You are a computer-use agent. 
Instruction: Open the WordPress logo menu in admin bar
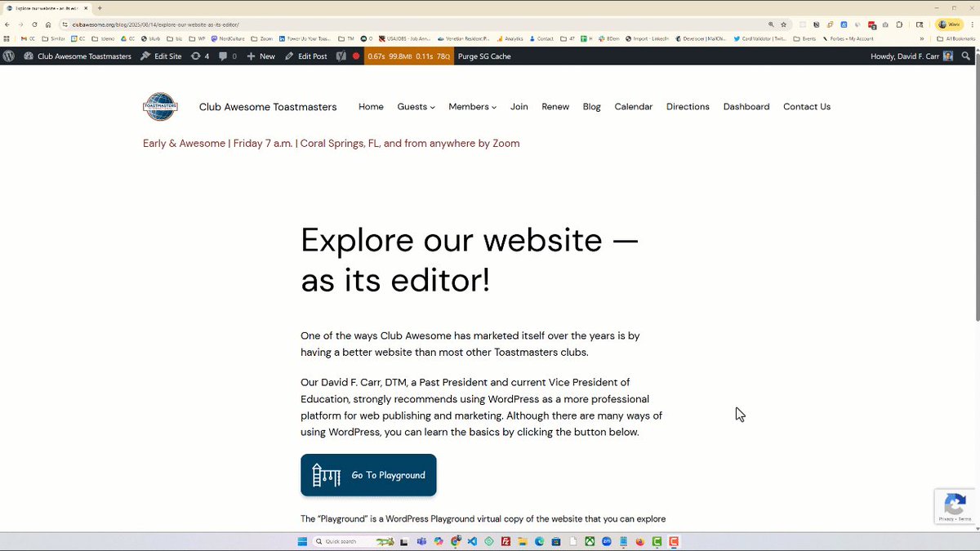coord(9,56)
